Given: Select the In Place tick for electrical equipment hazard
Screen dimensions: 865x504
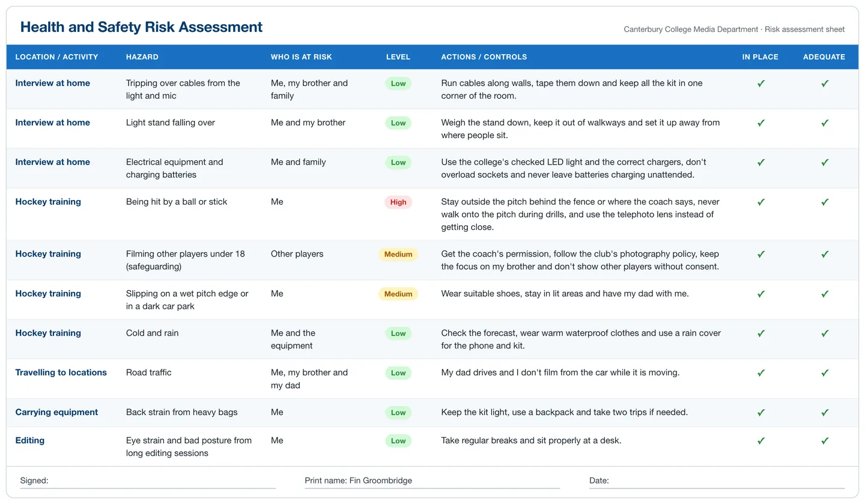Looking at the screenshot, I should click(760, 163).
